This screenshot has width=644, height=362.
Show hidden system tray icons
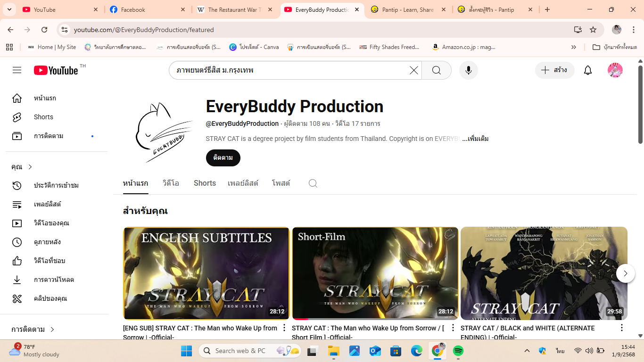tap(527, 351)
